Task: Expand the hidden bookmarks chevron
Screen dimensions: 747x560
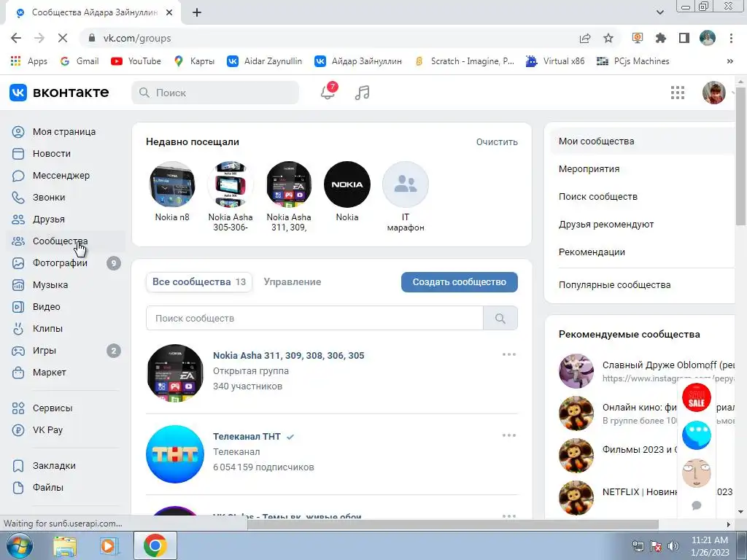Action: click(729, 61)
